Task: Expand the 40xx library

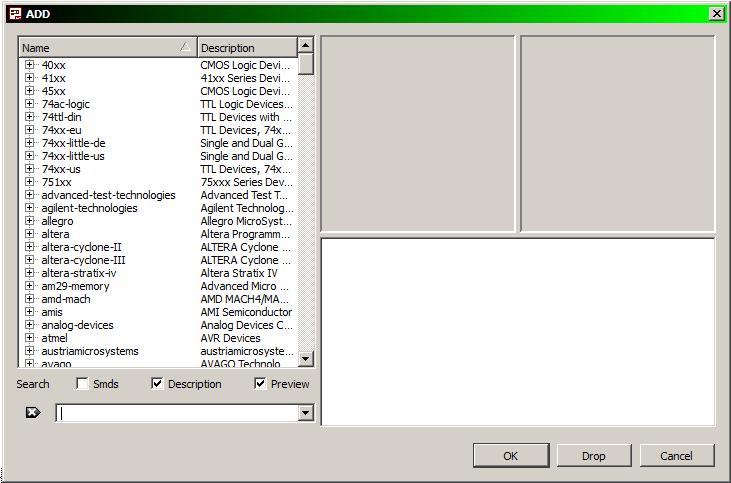Action: (29, 64)
